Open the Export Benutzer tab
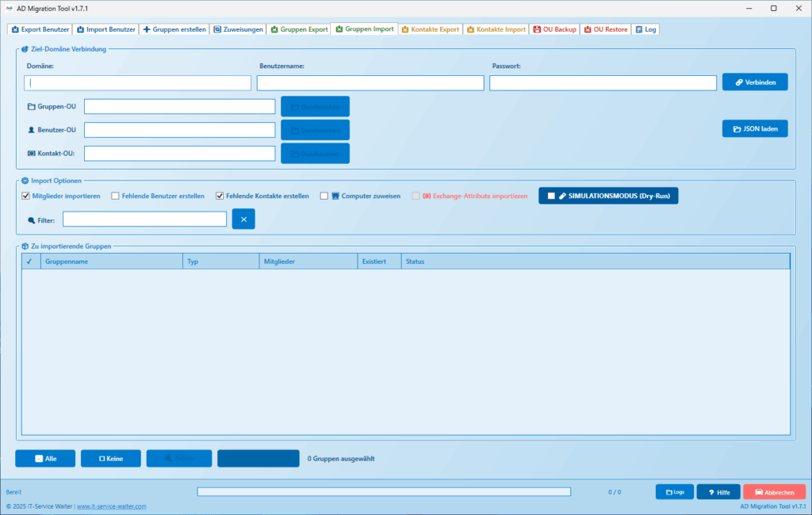 pyautogui.click(x=40, y=29)
